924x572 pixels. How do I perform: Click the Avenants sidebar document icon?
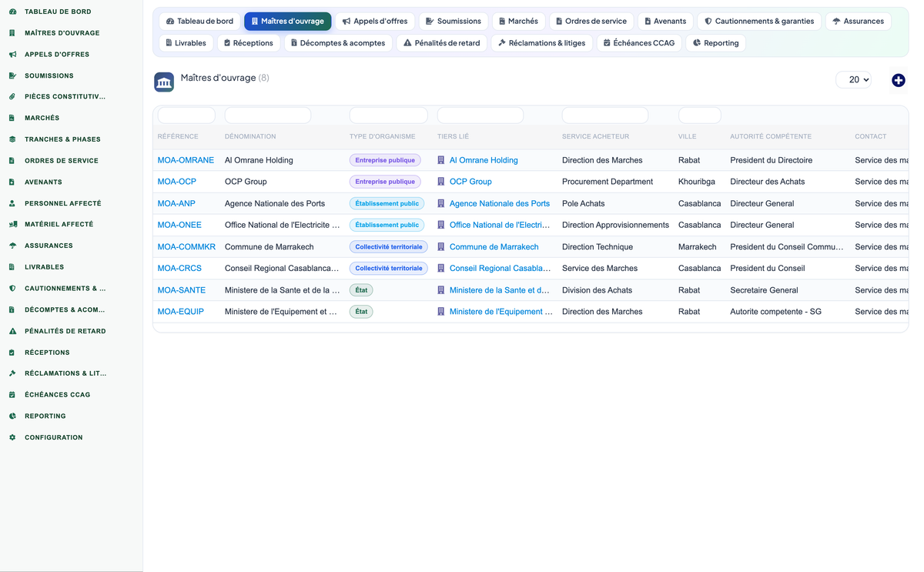pos(12,182)
